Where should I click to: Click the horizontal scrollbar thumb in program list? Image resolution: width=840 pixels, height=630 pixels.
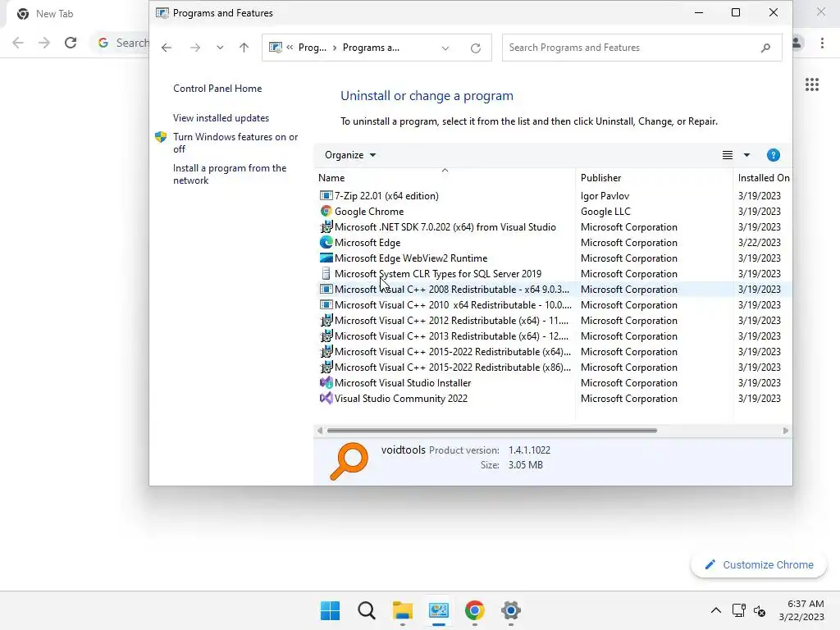[492, 431]
